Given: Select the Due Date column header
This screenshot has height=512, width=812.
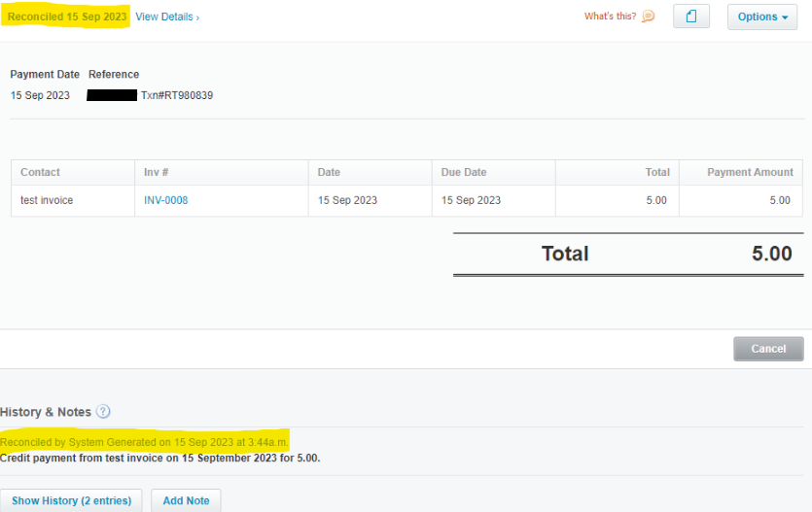Looking at the screenshot, I should [x=464, y=172].
